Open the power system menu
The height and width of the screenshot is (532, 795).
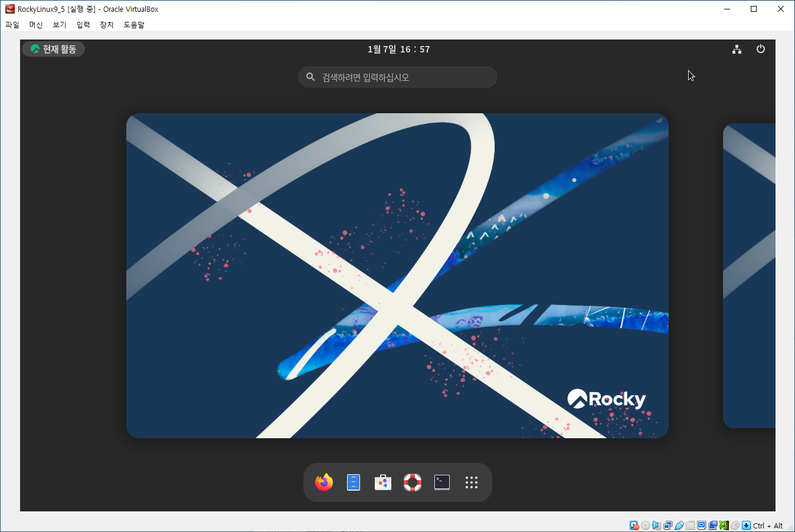(x=761, y=50)
